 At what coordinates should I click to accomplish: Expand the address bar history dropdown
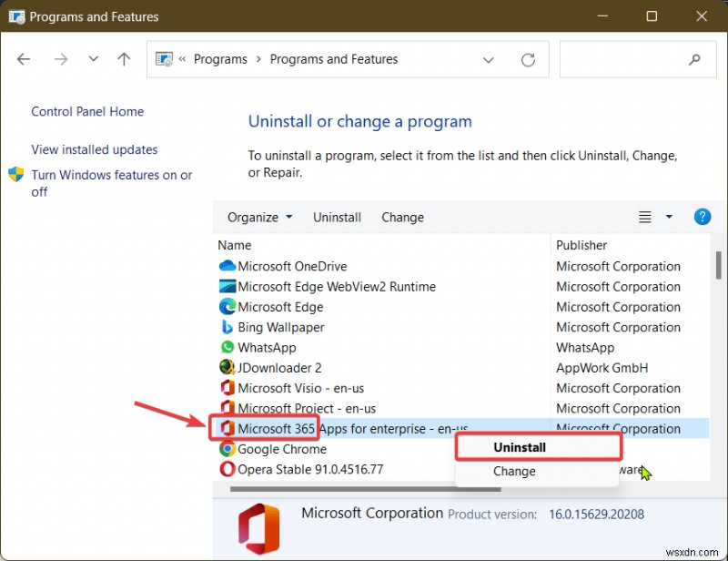tap(488, 60)
